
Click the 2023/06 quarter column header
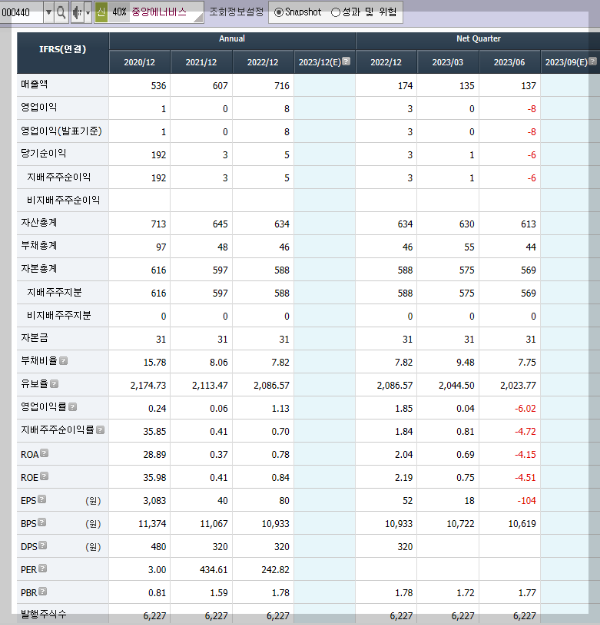(x=510, y=62)
